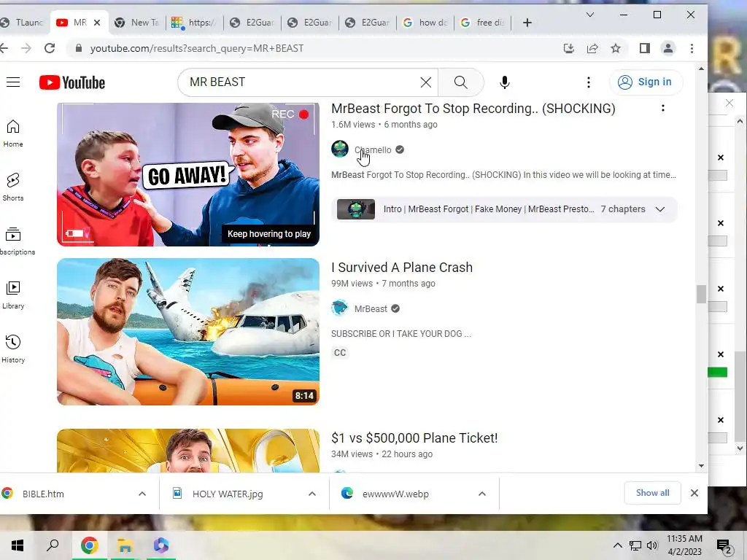Go to YouTube home via logo
This screenshot has height=560, width=747.
coord(72,82)
